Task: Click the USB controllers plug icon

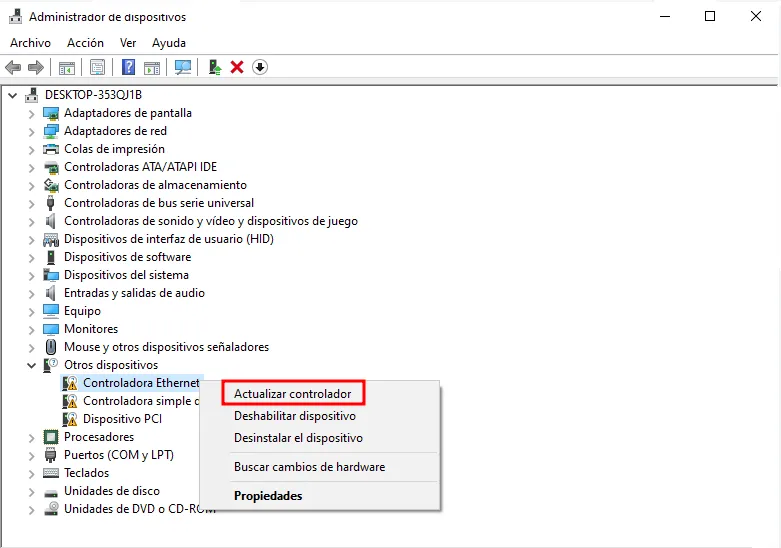Action: [x=50, y=203]
